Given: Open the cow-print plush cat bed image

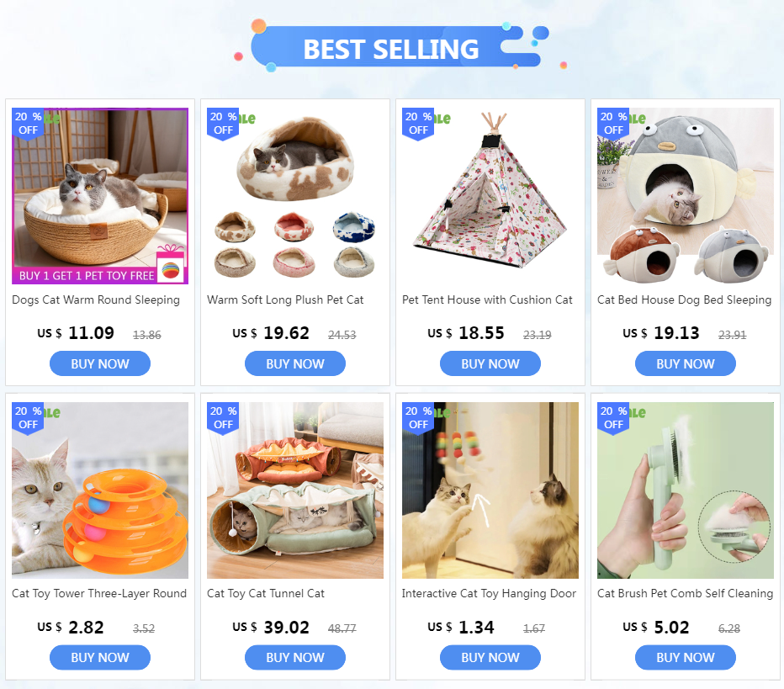Looking at the screenshot, I should click(x=295, y=196).
